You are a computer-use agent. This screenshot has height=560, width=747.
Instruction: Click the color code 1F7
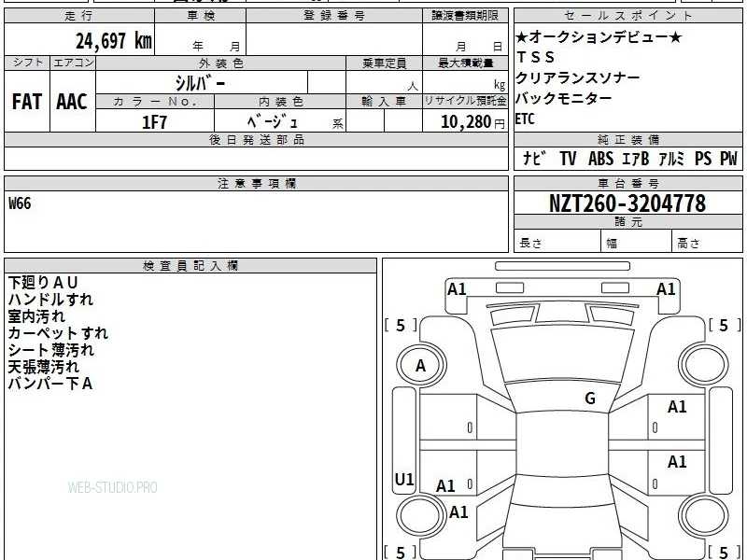pyautogui.click(x=154, y=122)
